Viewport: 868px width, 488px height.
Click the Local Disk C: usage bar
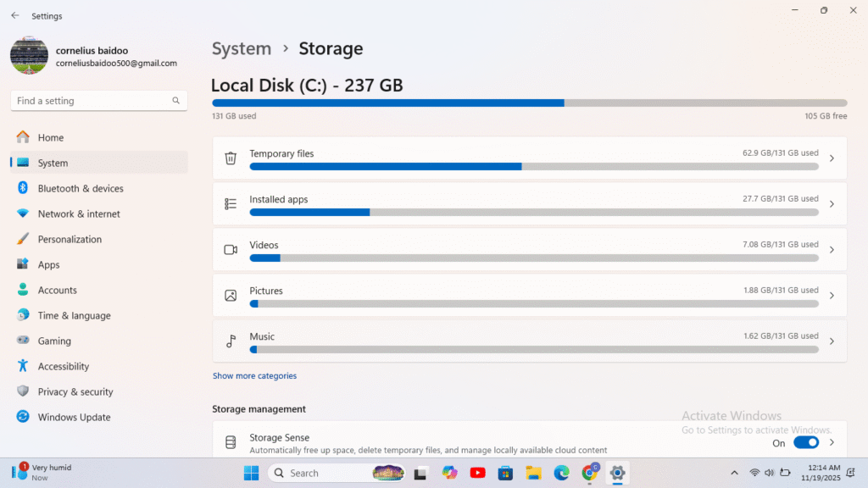coord(529,103)
